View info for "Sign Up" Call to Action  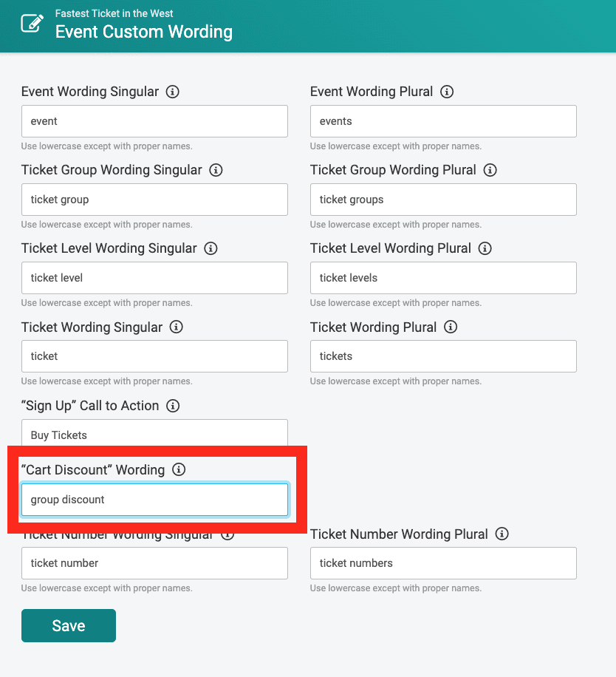[173, 406]
